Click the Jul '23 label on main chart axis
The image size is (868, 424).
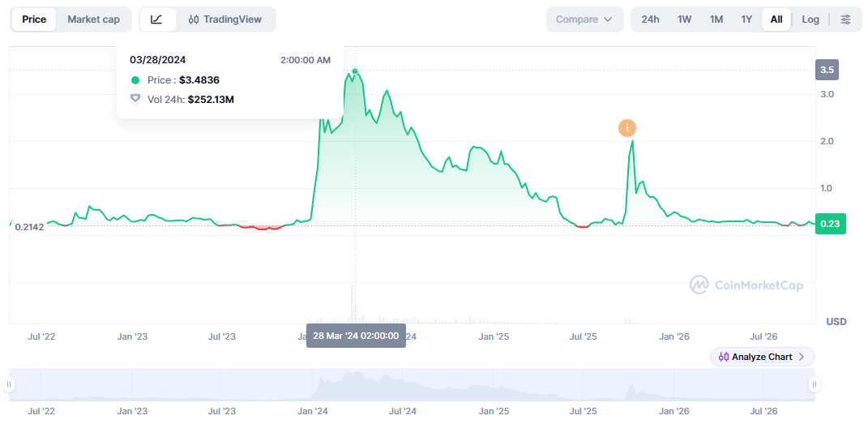point(221,336)
